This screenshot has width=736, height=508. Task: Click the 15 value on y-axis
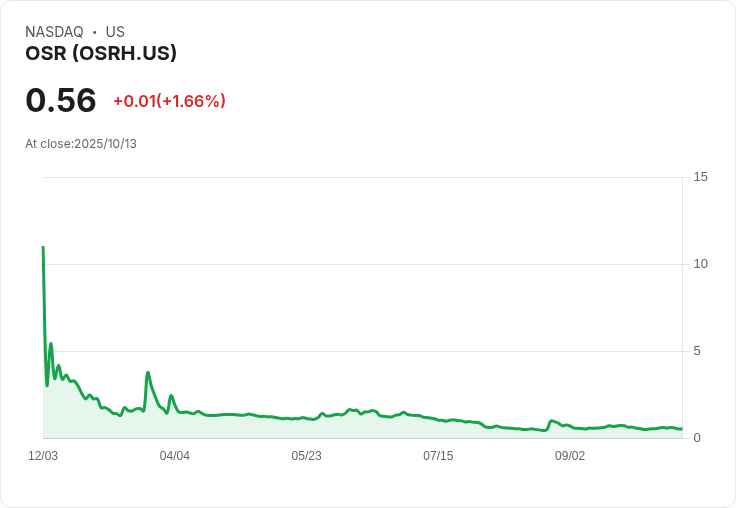pyautogui.click(x=700, y=177)
